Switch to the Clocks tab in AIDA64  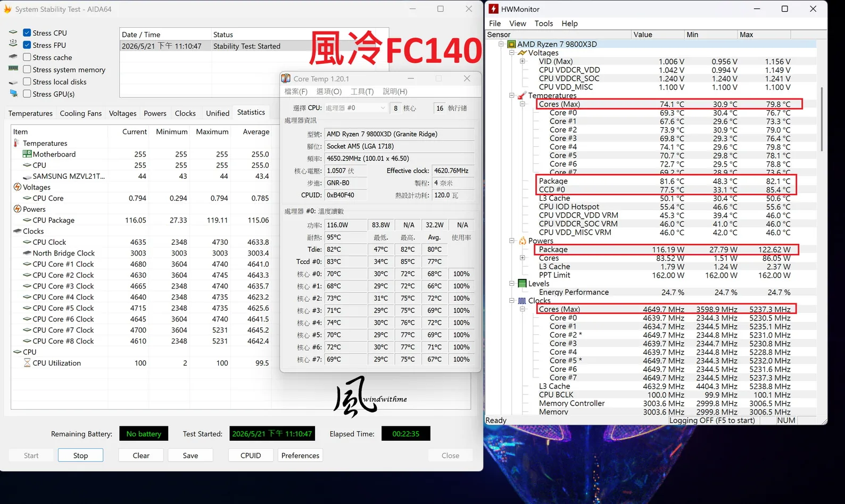tap(185, 113)
